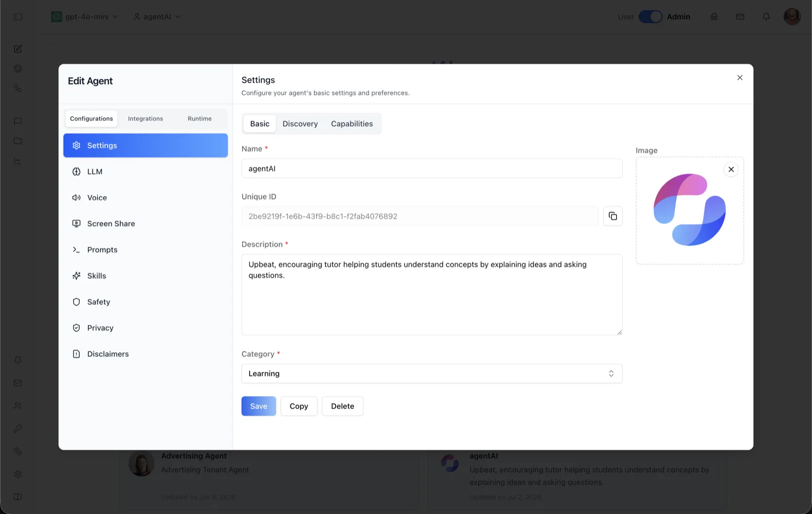
Task: Switch to the Integrations tab
Action: coord(146,118)
